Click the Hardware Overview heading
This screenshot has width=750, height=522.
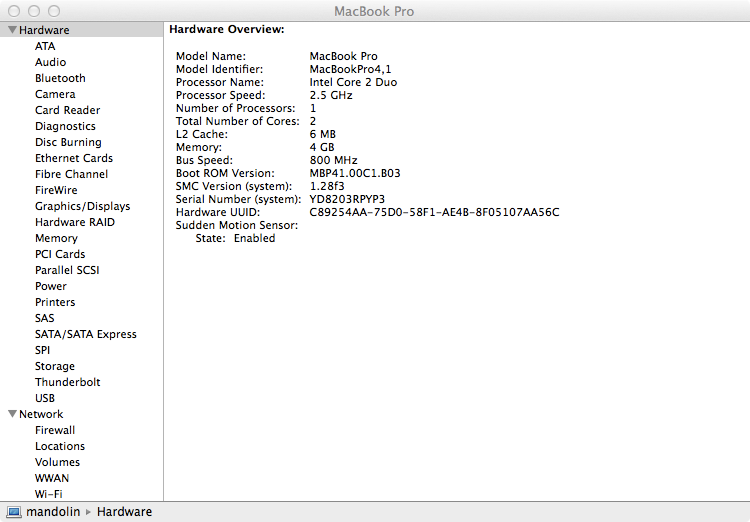pos(227,29)
